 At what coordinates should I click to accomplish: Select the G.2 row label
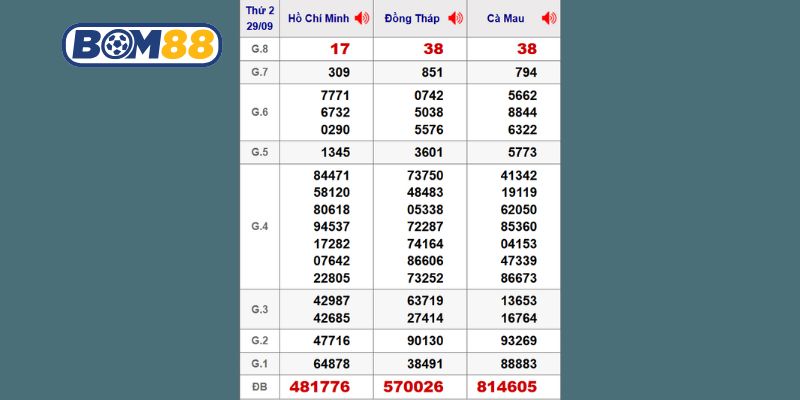point(260,341)
